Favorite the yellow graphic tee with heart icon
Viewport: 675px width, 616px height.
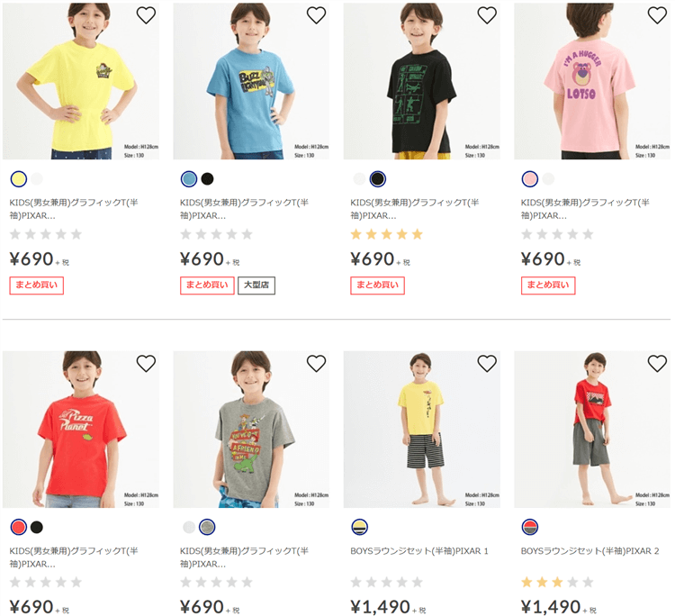point(146,15)
